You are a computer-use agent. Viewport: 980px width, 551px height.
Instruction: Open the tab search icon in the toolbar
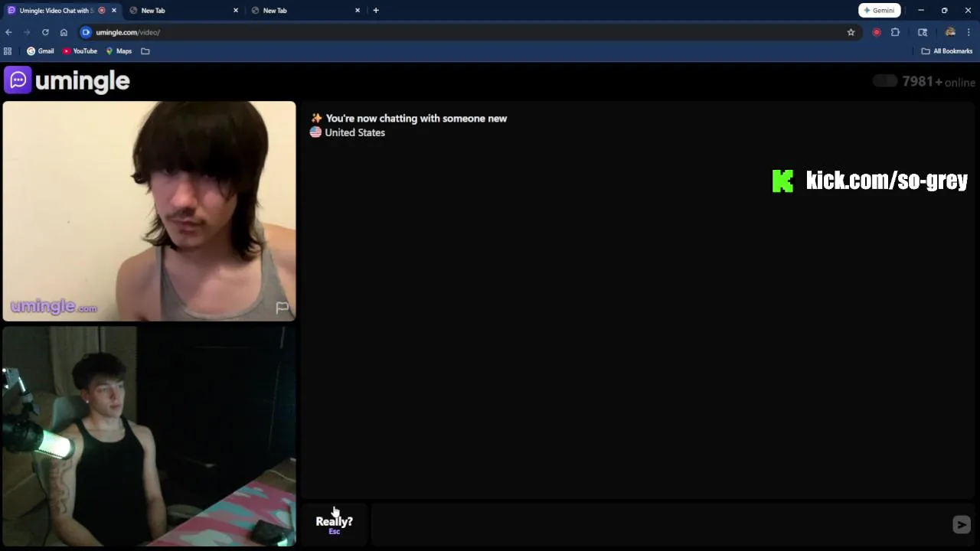(x=923, y=32)
